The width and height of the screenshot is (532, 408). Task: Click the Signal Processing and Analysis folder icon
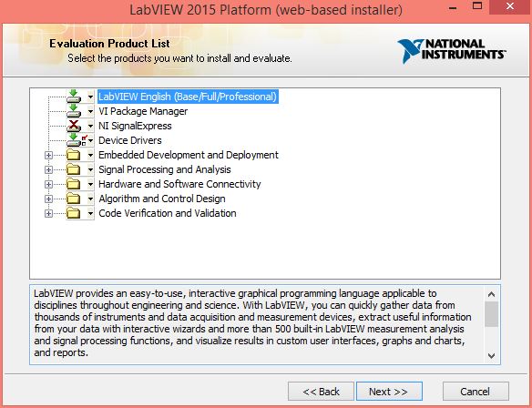click(73, 169)
